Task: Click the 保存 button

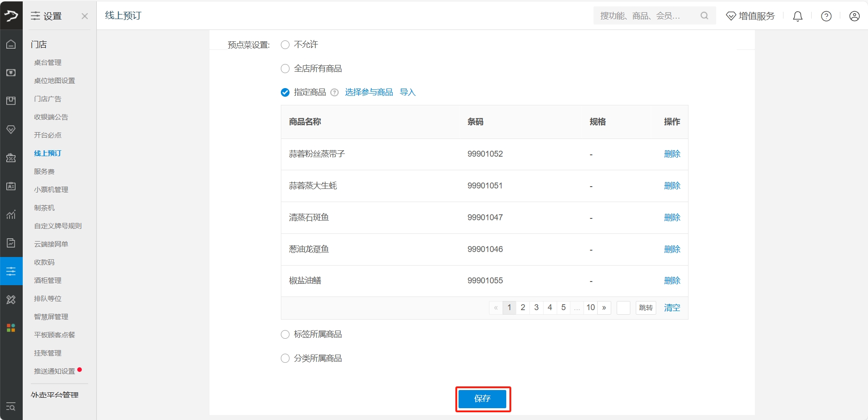Action: point(482,399)
